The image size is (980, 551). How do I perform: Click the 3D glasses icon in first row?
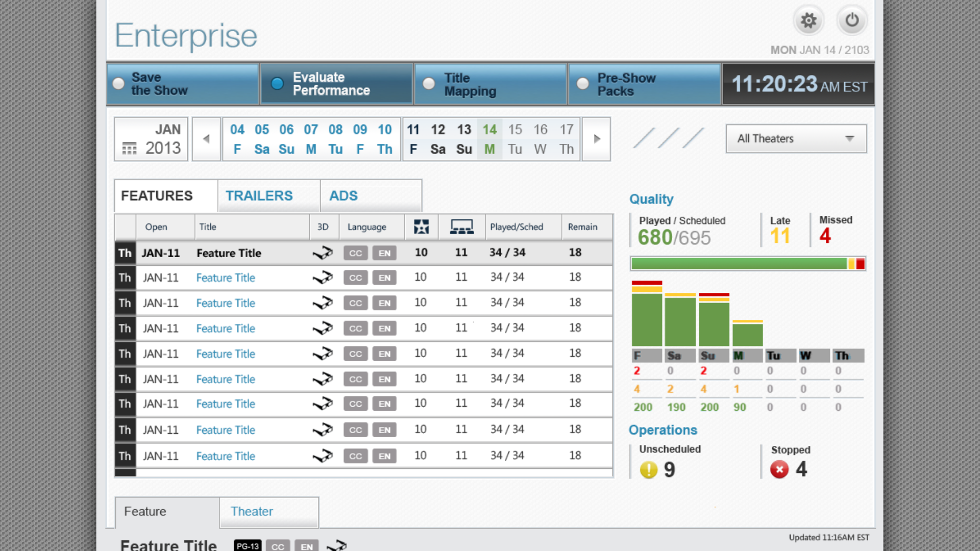pyautogui.click(x=323, y=253)
